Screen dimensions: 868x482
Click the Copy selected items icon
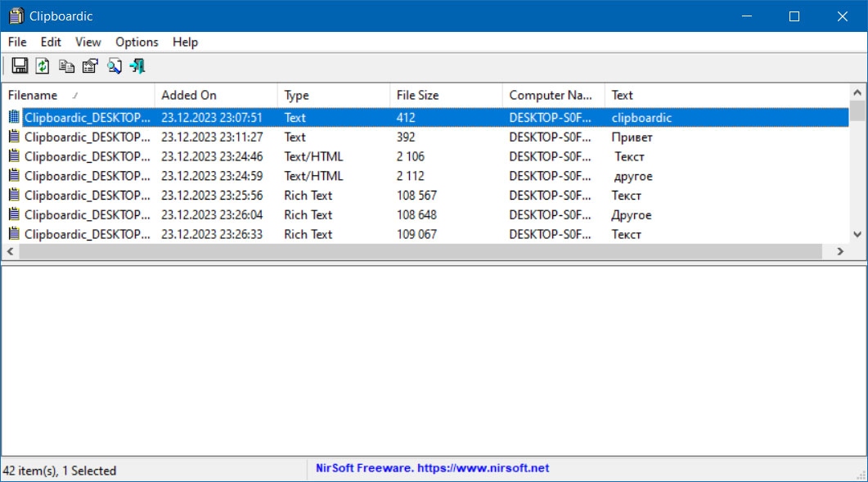(66, 66)
